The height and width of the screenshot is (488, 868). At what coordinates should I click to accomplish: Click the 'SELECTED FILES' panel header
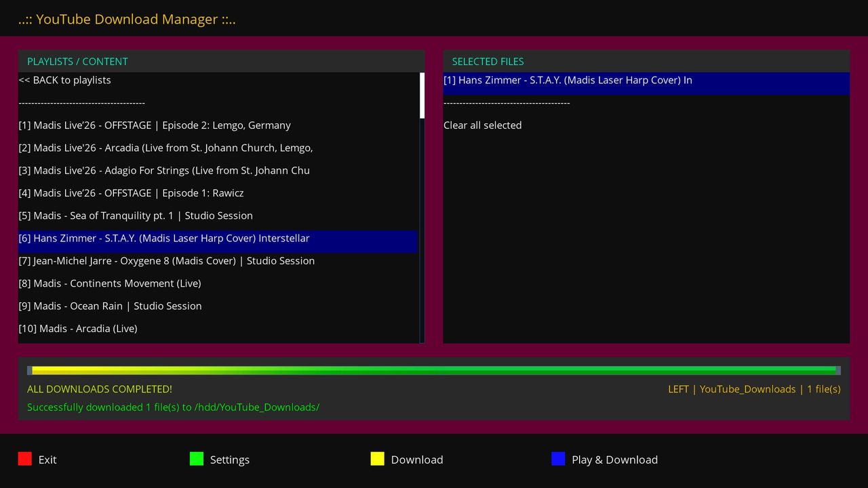[x=646, y=61]
